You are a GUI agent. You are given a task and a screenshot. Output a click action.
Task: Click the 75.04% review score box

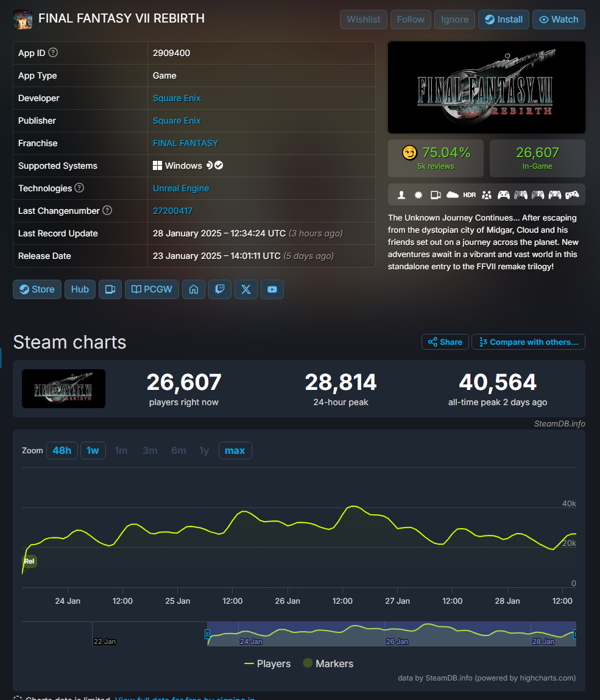[436, 158]
